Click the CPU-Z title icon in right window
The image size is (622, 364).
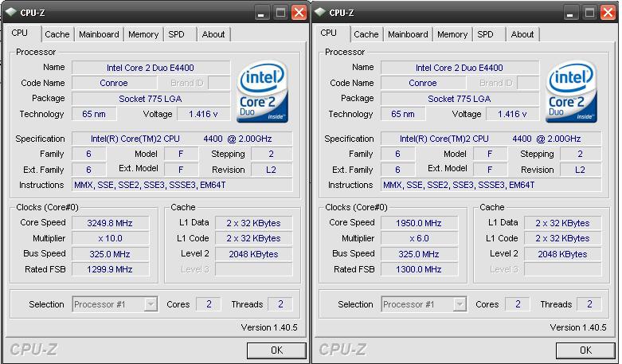click(319, 12)
